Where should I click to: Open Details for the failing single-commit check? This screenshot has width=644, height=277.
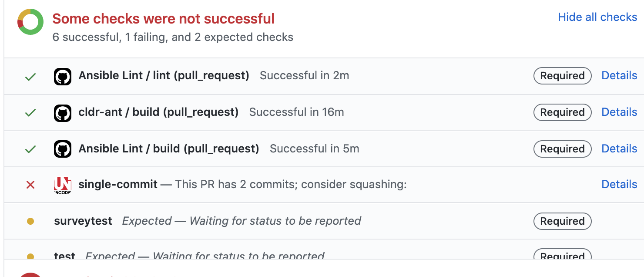619,184
